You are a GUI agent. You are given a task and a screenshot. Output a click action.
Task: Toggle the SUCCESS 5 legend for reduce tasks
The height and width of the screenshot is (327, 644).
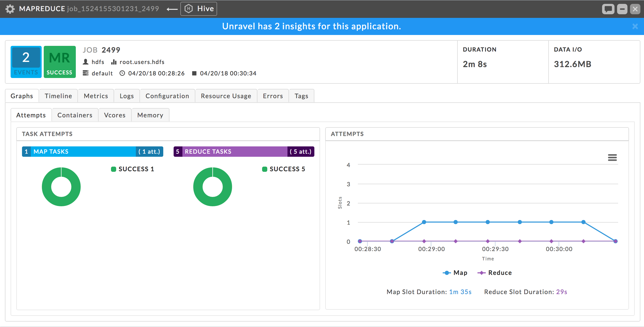click(284, 169)
